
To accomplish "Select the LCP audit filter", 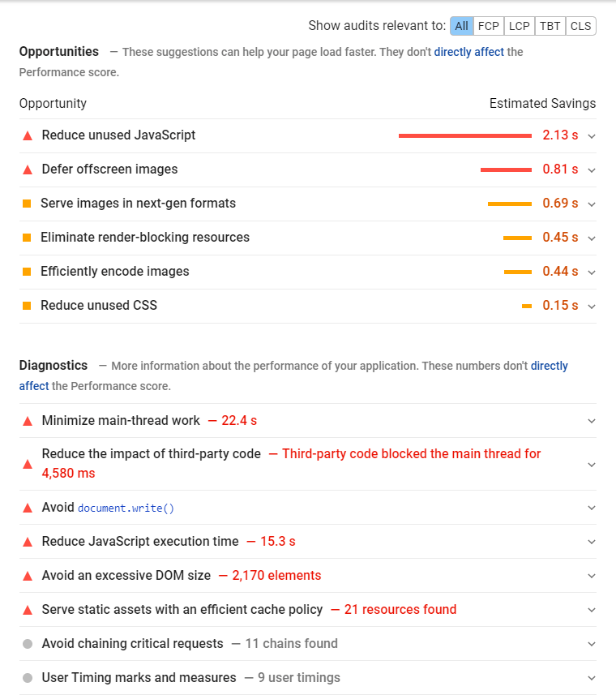I will point(519,26).
